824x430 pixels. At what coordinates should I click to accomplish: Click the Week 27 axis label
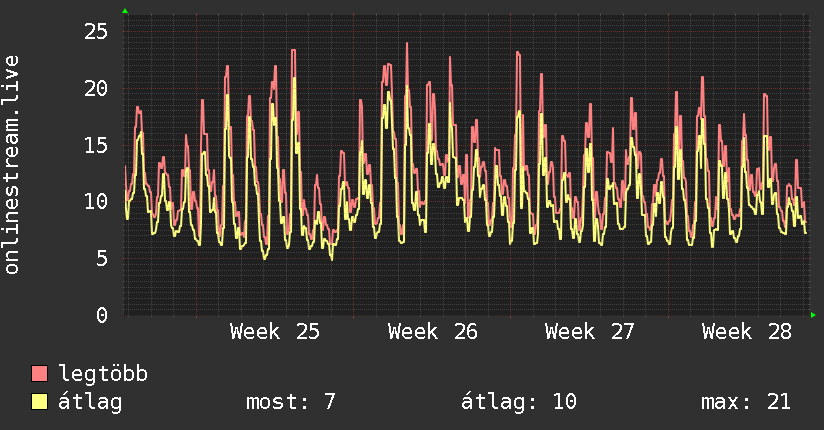point(590,332)
